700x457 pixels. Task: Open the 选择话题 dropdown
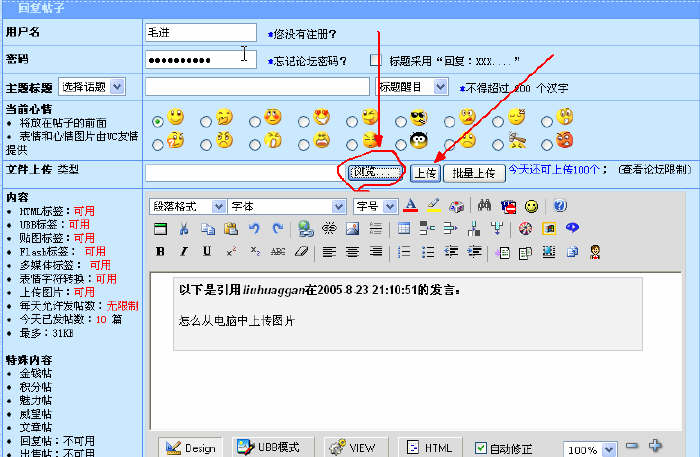[92, 87]
